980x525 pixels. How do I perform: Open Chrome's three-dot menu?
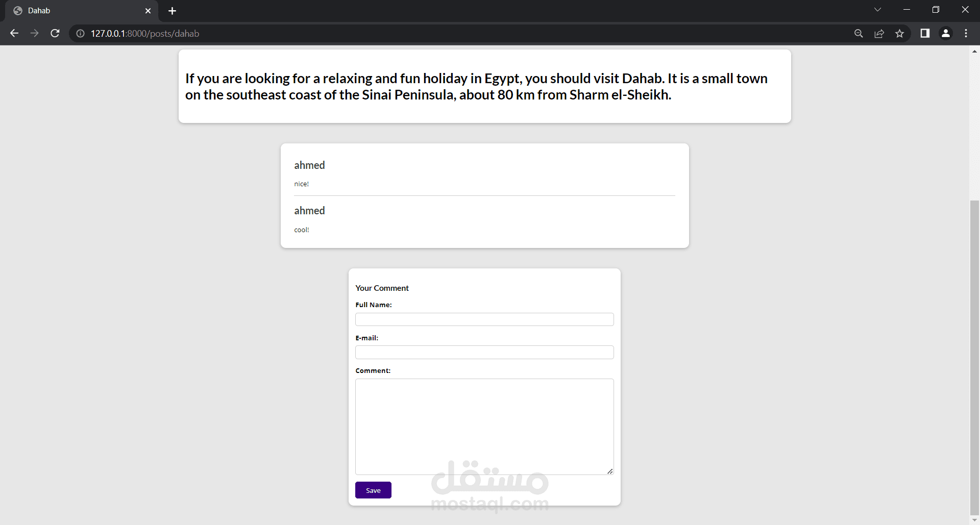pos(966,34)
